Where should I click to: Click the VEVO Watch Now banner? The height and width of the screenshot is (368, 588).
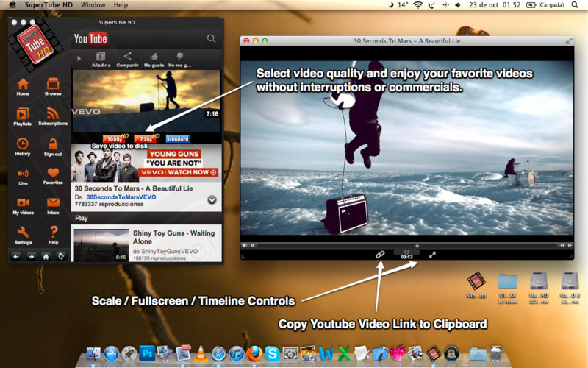coord(178,172)
